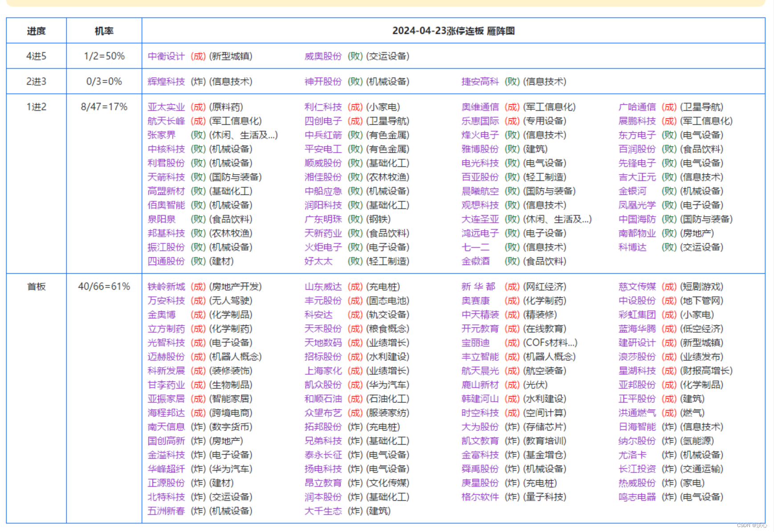Open the 威奥股份 stock link
The image size is (774, 532).
point(323,56)
